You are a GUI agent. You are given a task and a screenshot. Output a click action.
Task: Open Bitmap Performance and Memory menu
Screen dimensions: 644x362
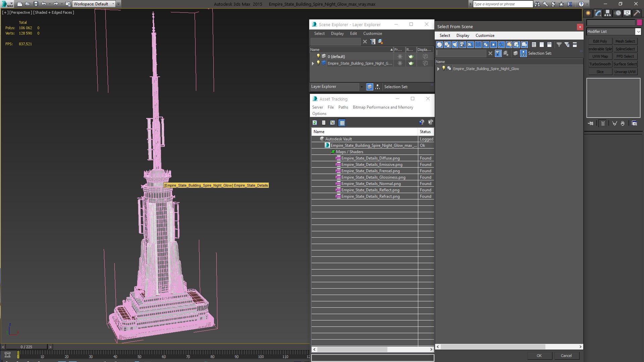[x=383, y=107]
